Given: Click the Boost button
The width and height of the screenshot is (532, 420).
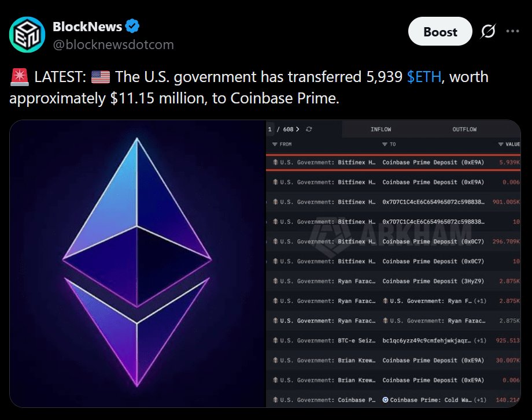Looking at the screenshot, I should (x=440, y=32).
